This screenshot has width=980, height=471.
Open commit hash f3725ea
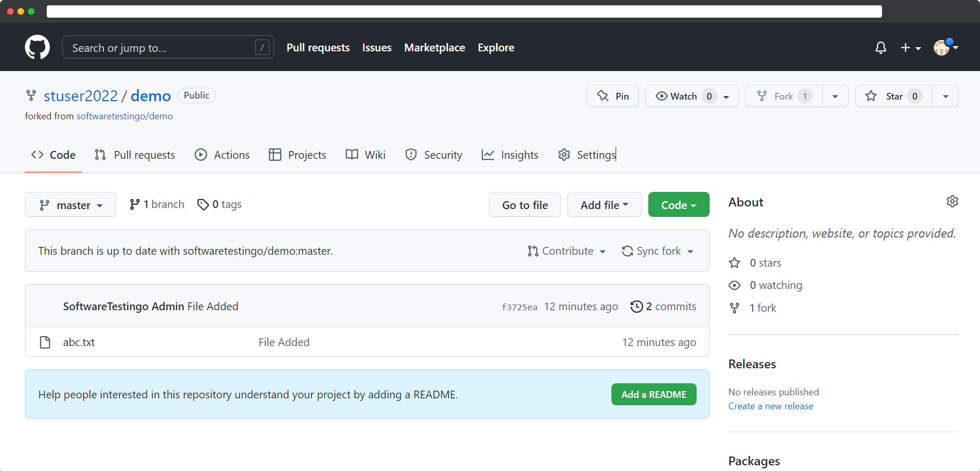coord(519,307)
